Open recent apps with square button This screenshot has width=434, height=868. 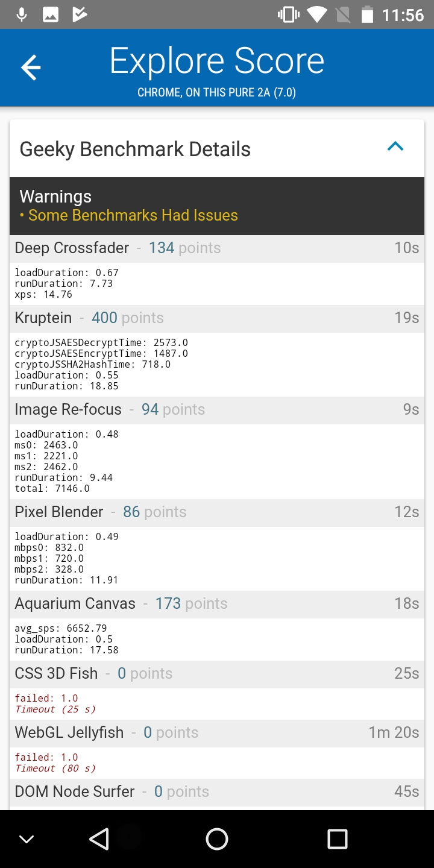337,838
